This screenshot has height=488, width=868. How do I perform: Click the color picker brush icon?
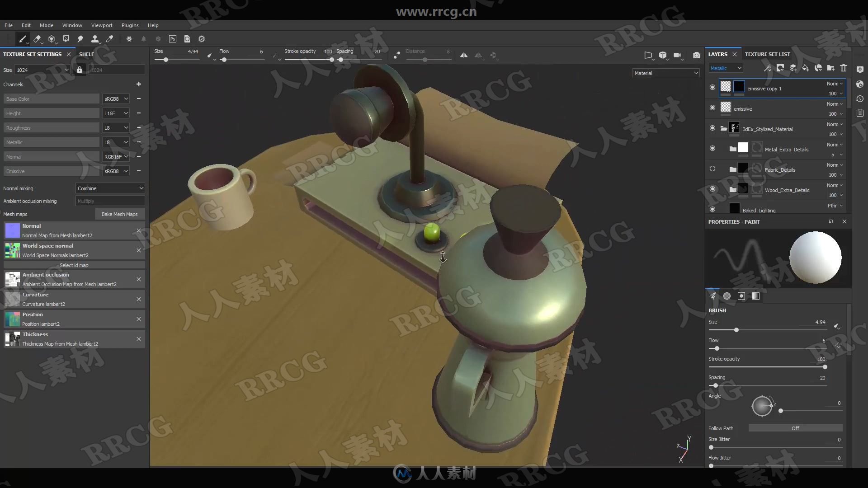(x=109, y=39)
